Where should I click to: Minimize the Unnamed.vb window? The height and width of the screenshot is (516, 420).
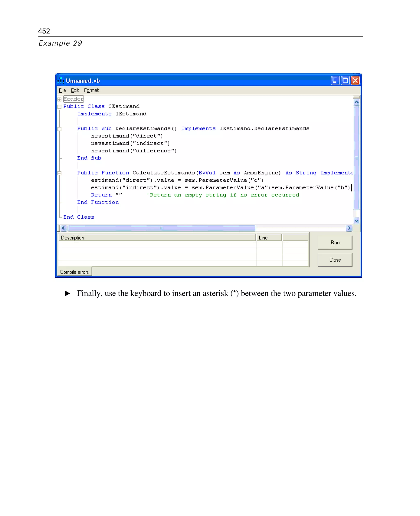click(335, 80)
